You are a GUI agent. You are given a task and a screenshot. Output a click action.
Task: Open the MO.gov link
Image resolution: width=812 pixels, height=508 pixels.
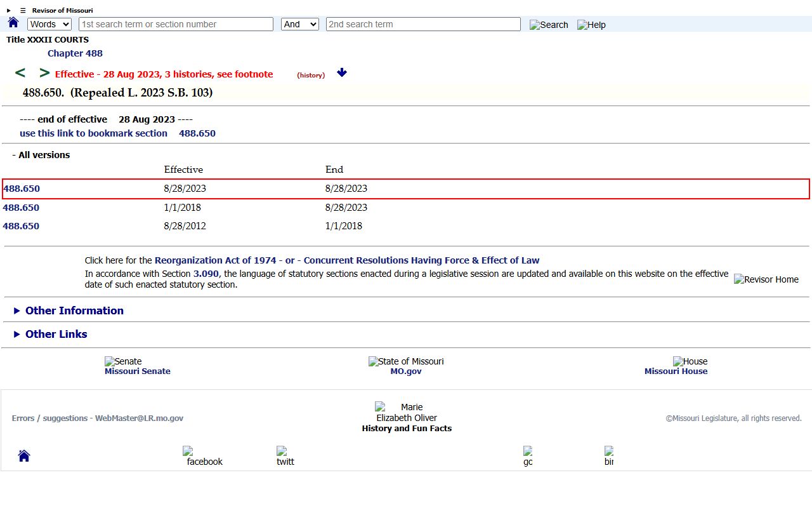point(406,371)
